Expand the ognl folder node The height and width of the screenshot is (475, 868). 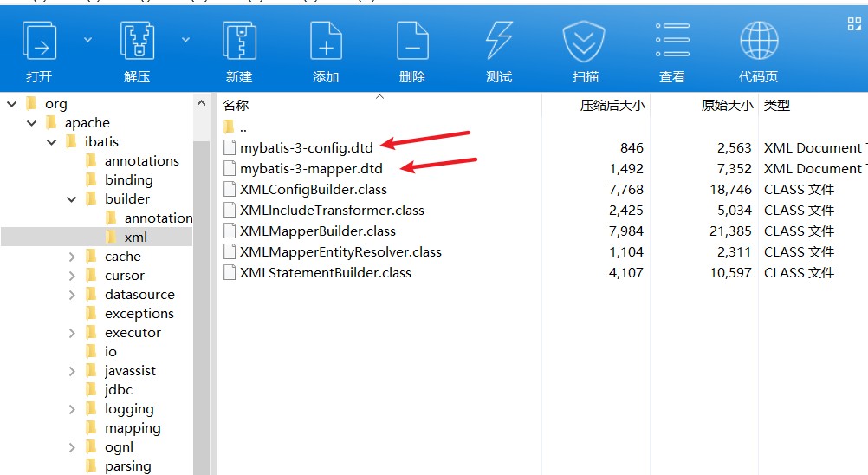coord(71,447)
